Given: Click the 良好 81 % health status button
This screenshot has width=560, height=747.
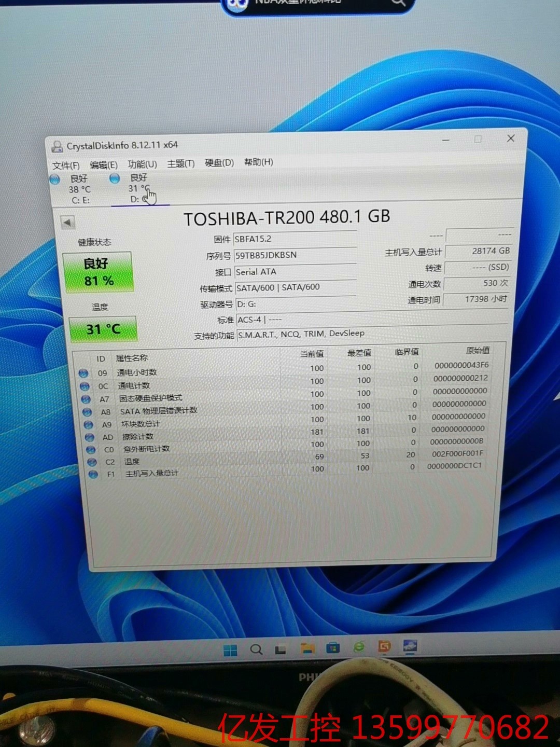Looking at the screenshot, I should pyautogui.click(x=98, y=272).
